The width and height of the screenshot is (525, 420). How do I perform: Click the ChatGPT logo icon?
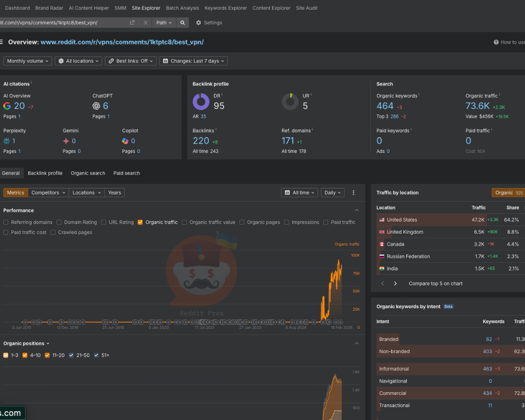point(96,106)
